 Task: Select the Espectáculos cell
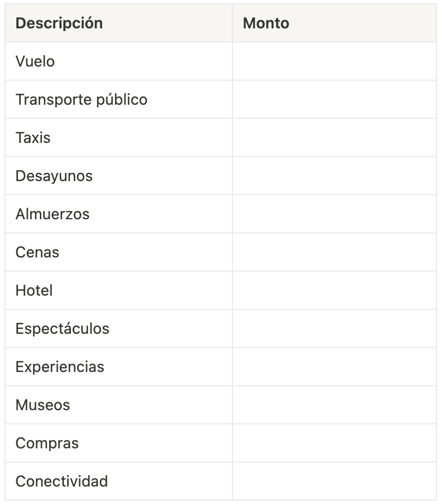point(62,329)
